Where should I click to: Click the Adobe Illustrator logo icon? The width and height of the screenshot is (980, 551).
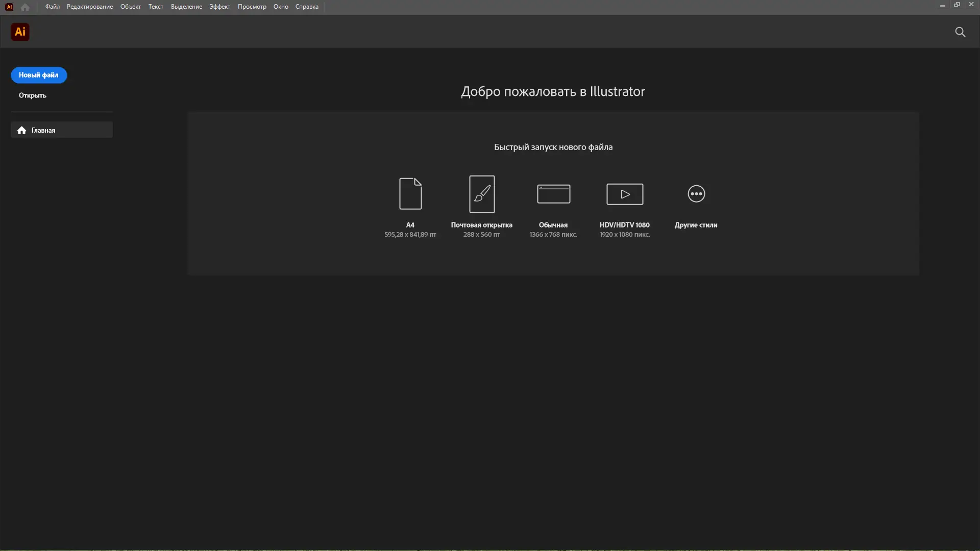click(20, 32)
